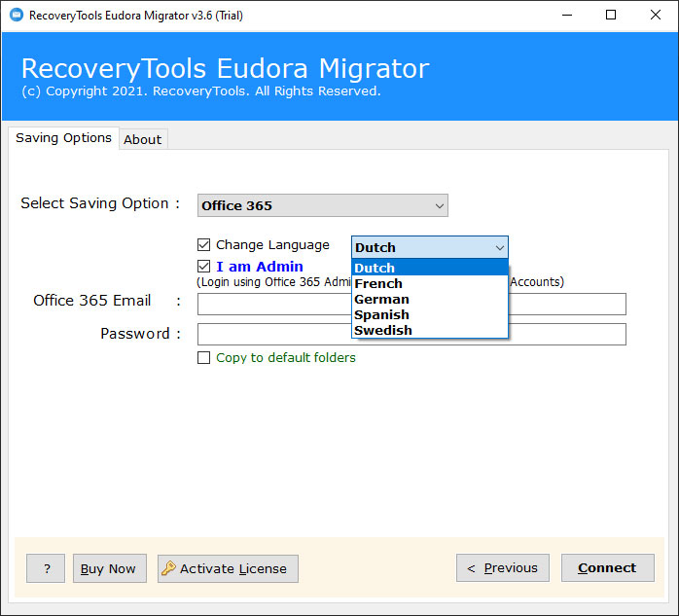Screen dimensions: 679x616
Task: Uncheck the I am Admin checkbox
Action: (203, 266)
